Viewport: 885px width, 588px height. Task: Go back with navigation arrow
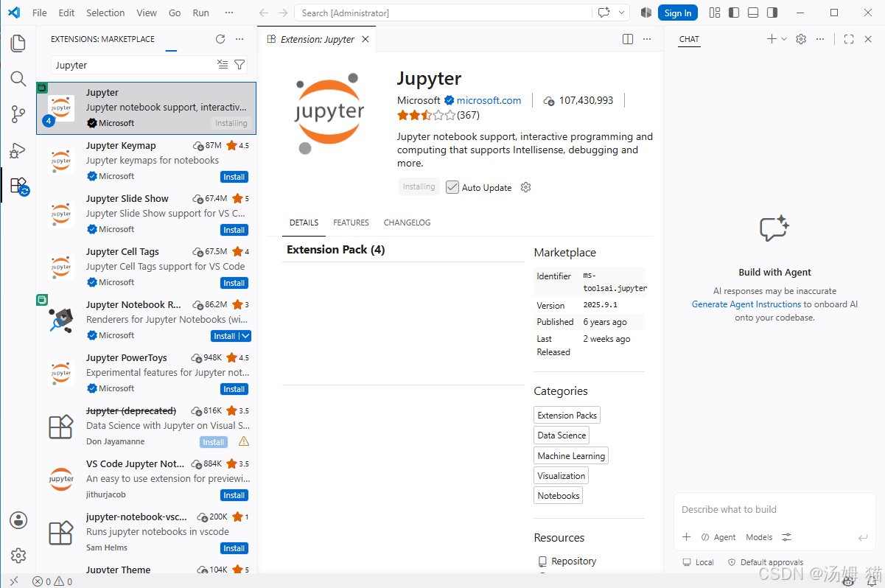pos(264,13)
